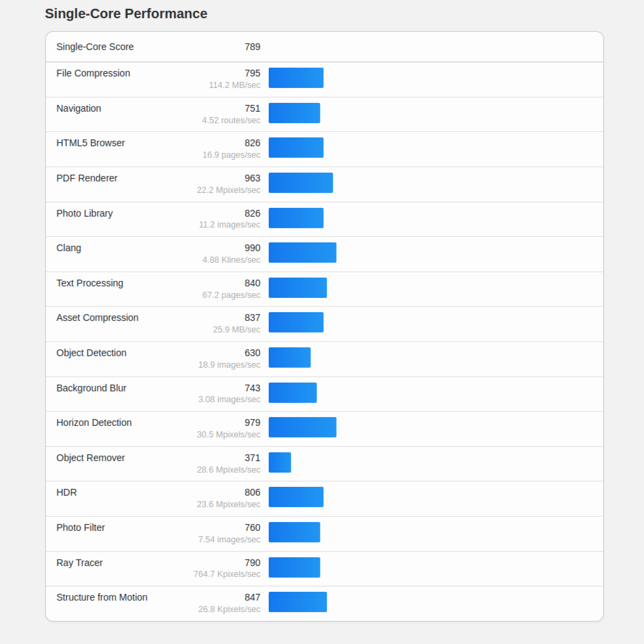The height and width of the screenshot is (644, 644).
Task: Click the Ray Tracer label
Action: click(x=79, y=563)
